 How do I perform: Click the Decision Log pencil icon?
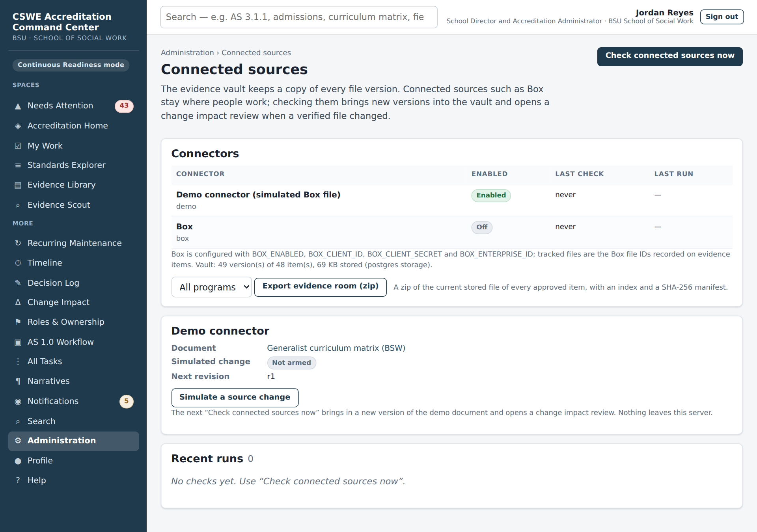click(18, 283)
